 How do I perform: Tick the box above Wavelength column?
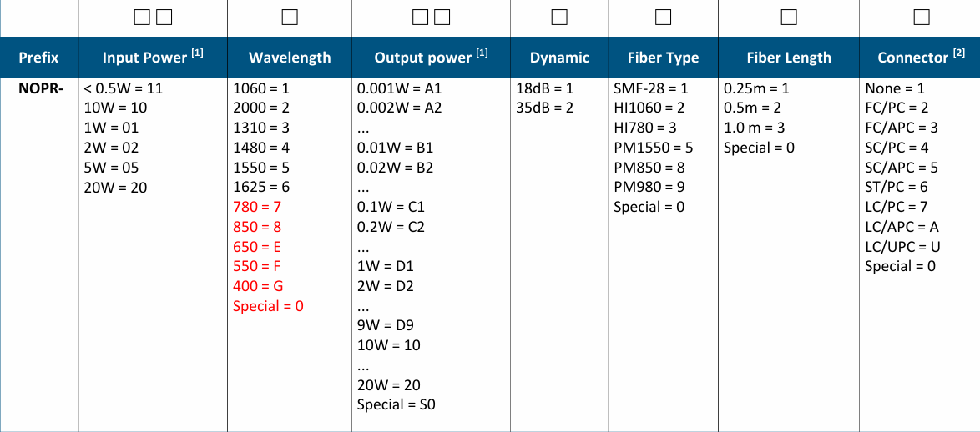[290, 17]
